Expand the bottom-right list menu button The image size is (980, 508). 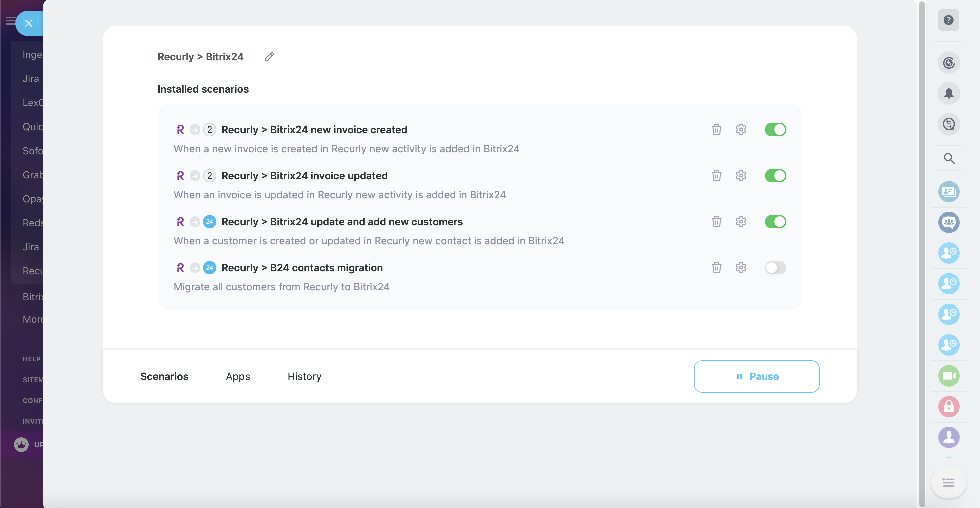click(x=948, y=483)
